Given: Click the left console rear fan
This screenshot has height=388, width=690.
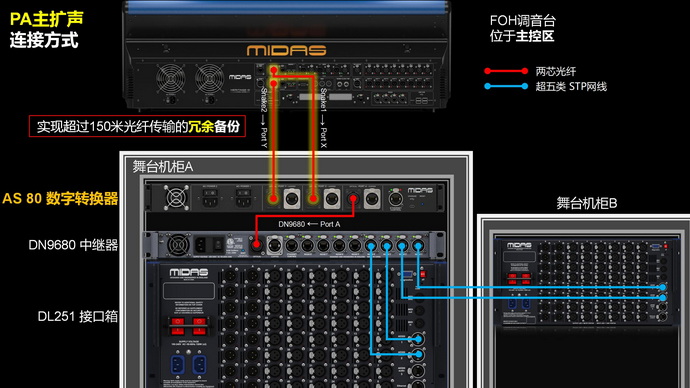Looking at the screenshot, I should pos(170,79).
